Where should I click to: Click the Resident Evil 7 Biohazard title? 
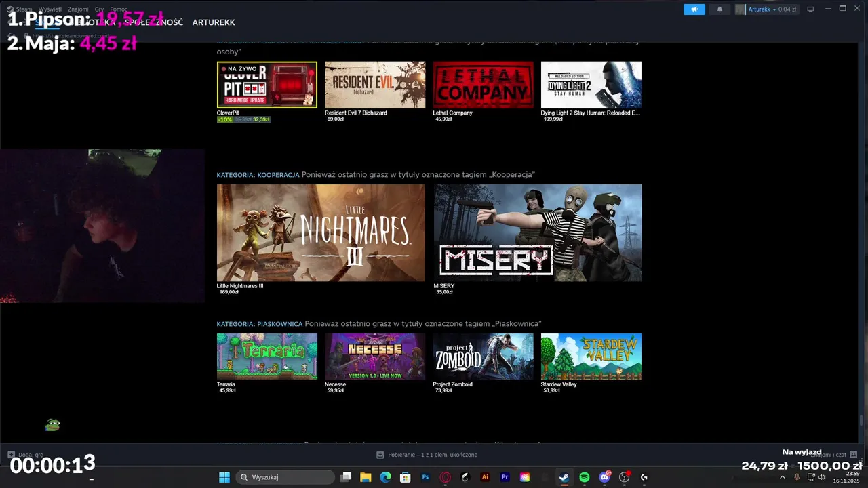tap(356, 113)
